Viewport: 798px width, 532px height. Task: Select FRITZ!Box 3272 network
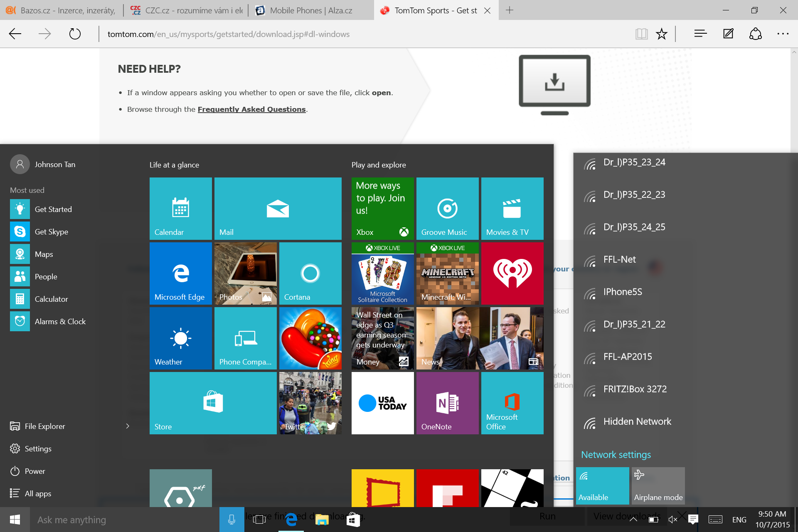tap(686, 389)
